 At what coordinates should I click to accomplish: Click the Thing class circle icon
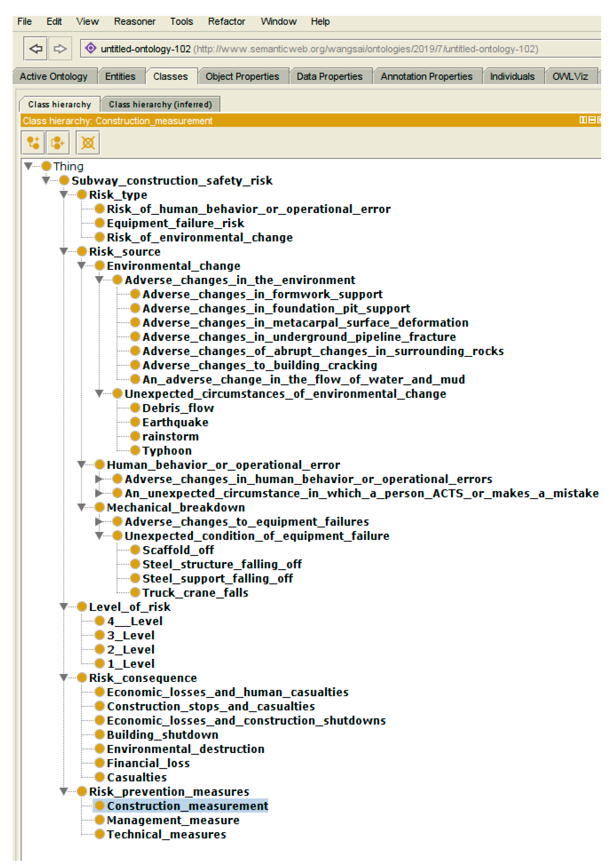click(x=46, y=166)
